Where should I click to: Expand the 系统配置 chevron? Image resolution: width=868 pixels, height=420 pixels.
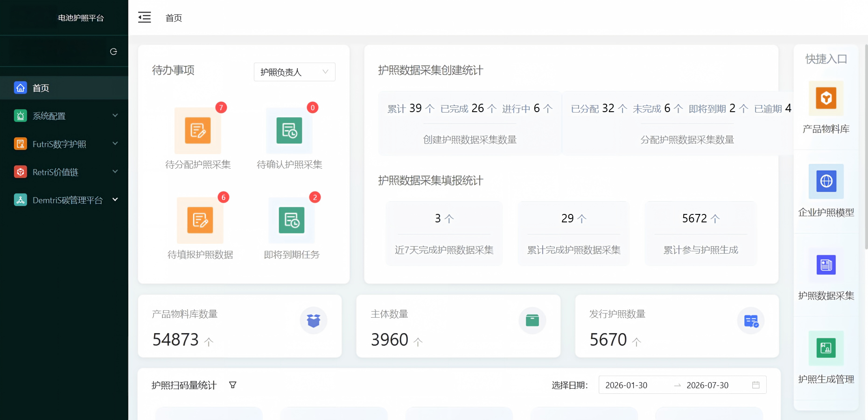(x=115, y=115)
